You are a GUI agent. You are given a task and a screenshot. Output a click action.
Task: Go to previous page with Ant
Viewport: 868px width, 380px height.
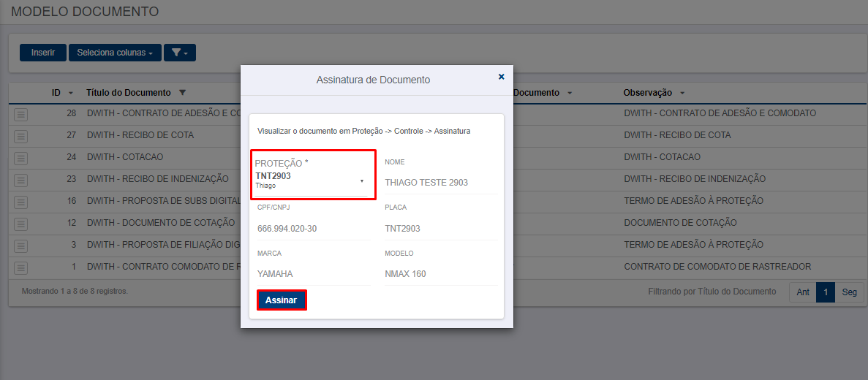click(x=803, y=292)
